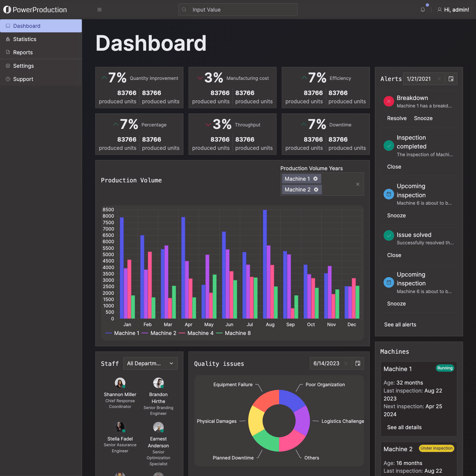Resolve the Breakdown alert
476x476 pixels.
[397, 118]
